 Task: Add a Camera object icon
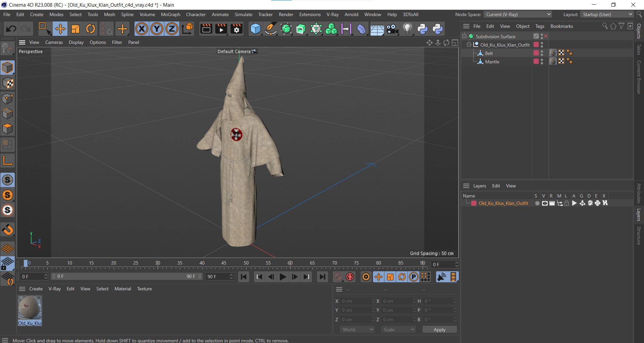coord(392,29)
